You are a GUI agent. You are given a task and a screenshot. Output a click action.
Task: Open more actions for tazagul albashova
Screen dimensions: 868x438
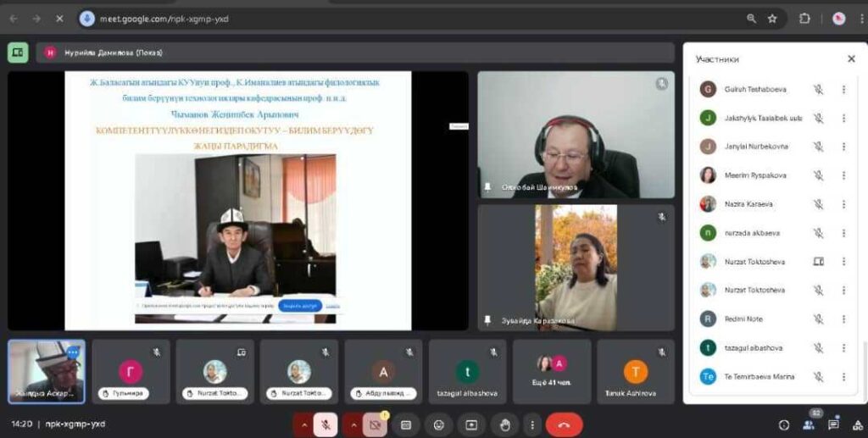click(x=843, y=348)
